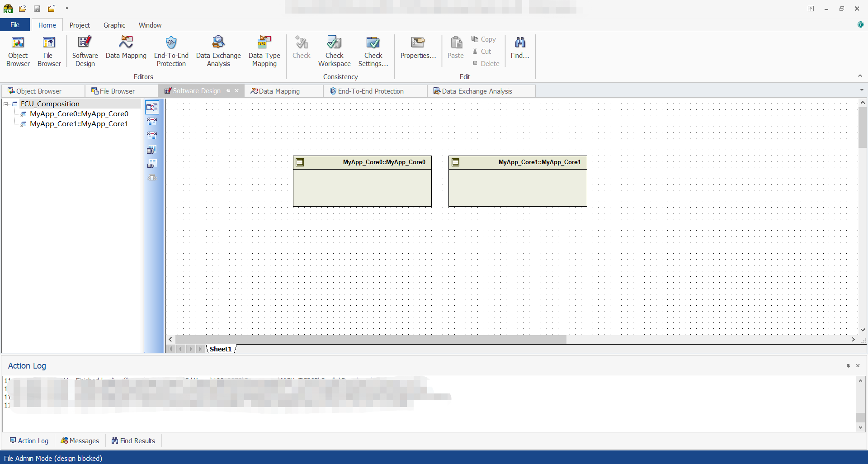Switch to the Graphic ribbon tab
This screenshot has width=868, height=464.
pos(114,25)
